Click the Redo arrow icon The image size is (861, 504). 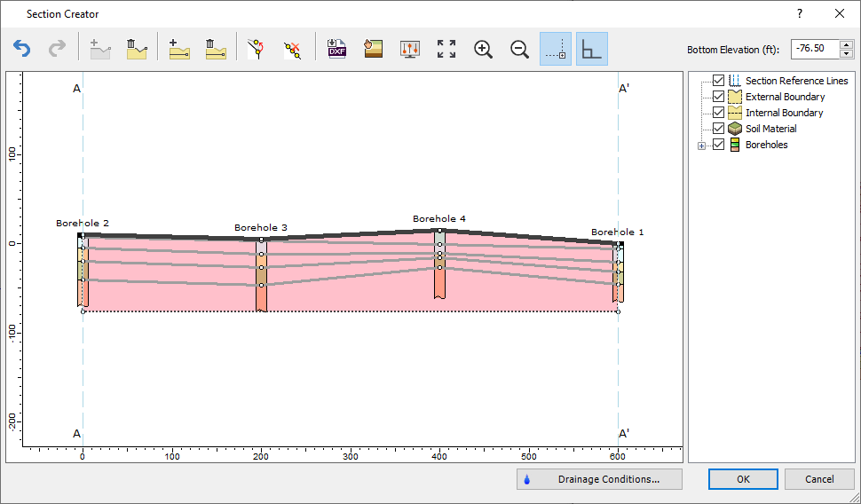point(57,49)
